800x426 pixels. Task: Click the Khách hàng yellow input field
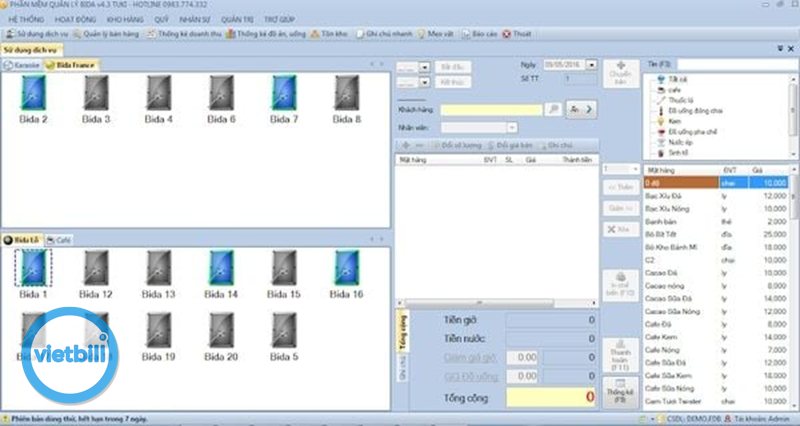point(492,108)
